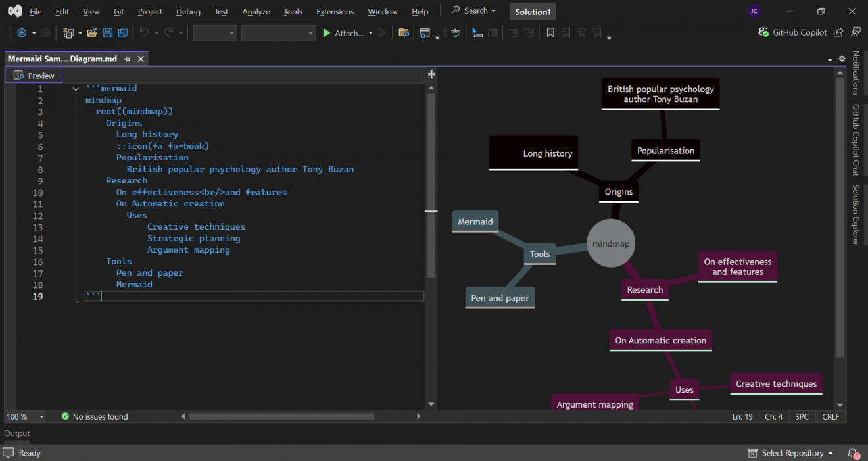Image resolution: width=868 pixels, height=461 pixels.
Task: Open the Notifications side tab
Action: point(856,73)
